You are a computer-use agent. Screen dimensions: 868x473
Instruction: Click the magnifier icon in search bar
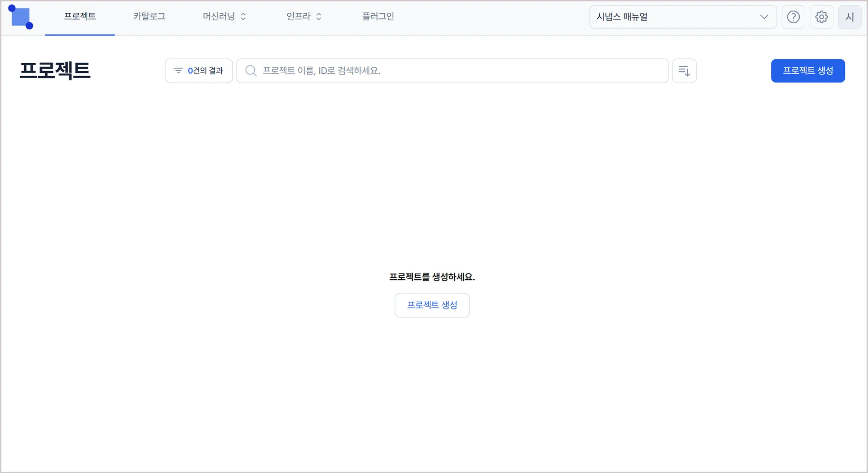(x=251, y=71)
